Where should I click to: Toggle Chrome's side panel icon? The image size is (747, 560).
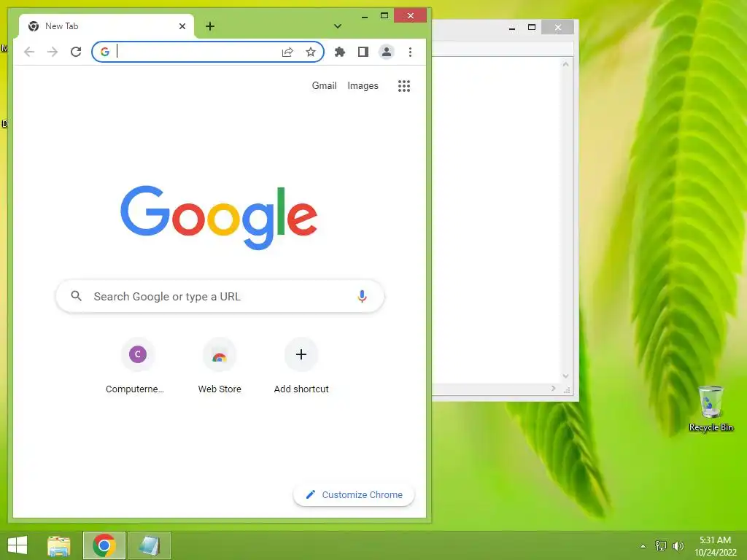(x=363, y=52)
